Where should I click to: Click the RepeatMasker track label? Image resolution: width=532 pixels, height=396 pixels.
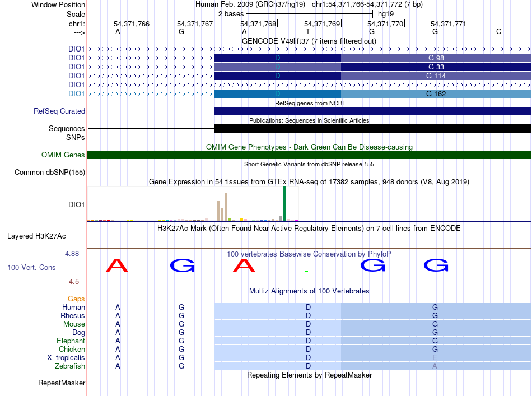[x=62, y=383]
